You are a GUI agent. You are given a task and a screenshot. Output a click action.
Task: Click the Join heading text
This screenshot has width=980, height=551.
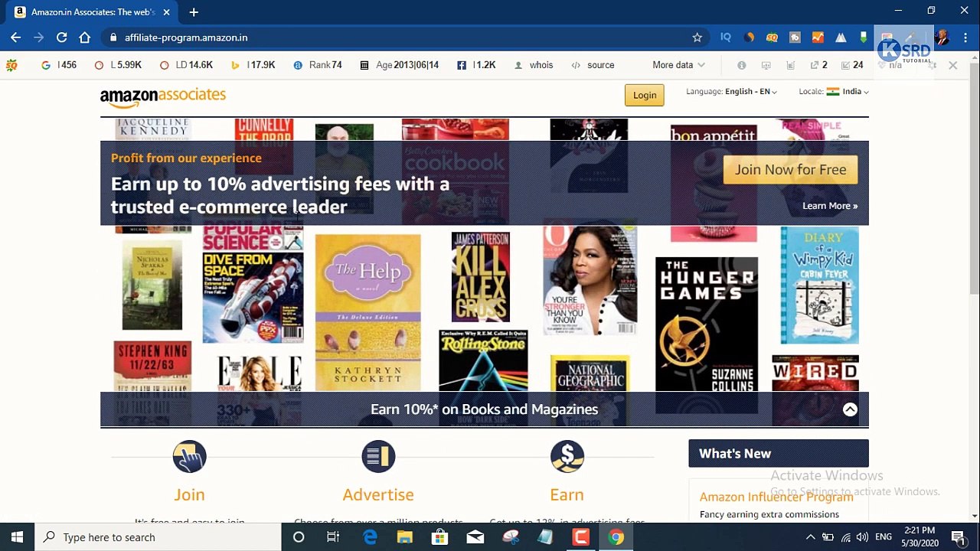[x=189, y=495]
